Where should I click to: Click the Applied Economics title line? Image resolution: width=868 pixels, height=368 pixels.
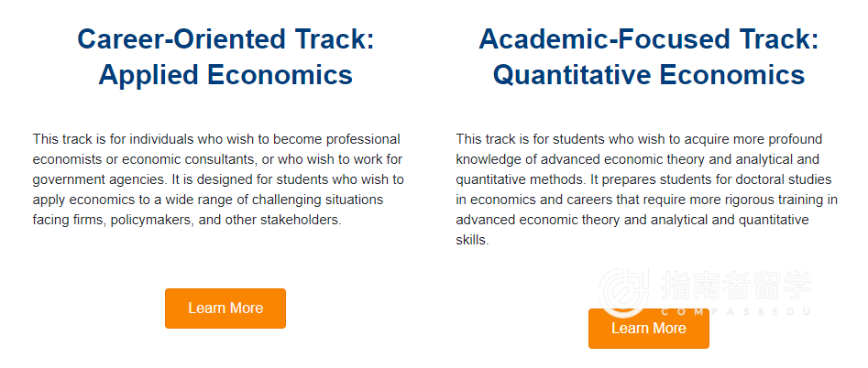(225, 74)
